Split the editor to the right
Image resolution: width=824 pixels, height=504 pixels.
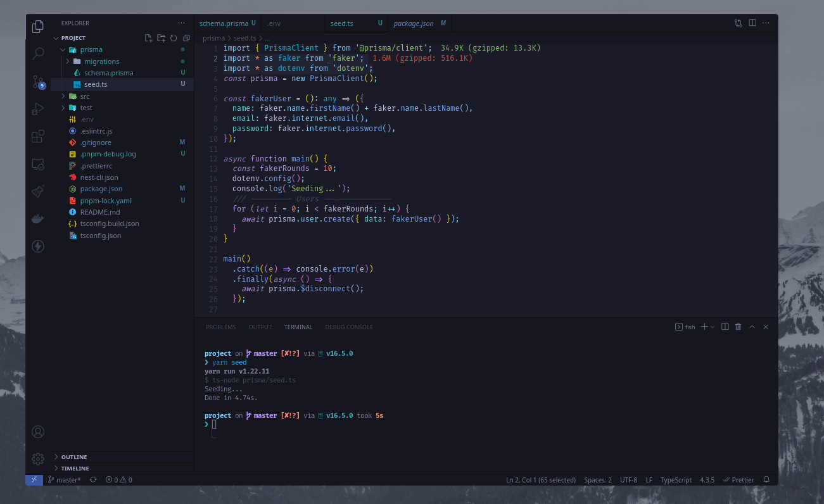point(752,23)
